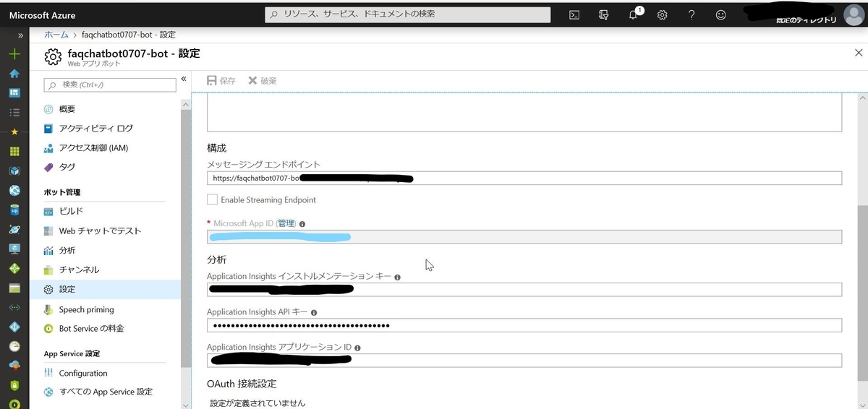Viewport: 868px width, 409px height.
Task: Click the Microsoft App ID field
Action: (524, 236)
